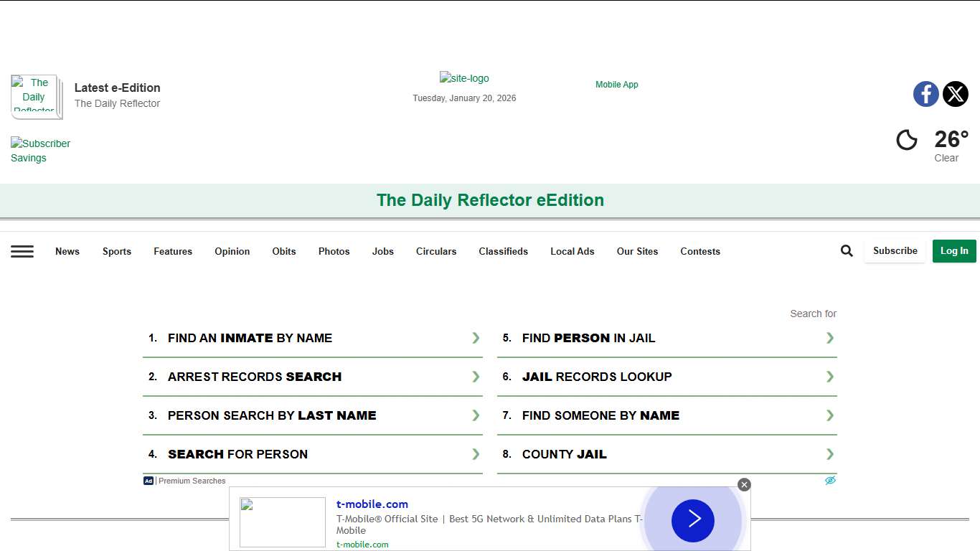Click the site logo image
The height and width of the screenshot is (551, 980).
pos(463,78)
